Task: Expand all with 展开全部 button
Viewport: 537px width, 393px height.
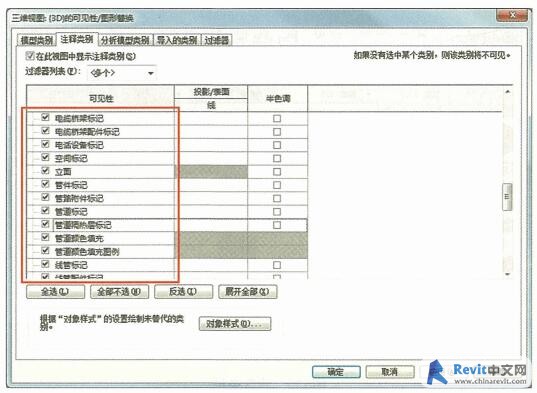Action: [247, 292]
